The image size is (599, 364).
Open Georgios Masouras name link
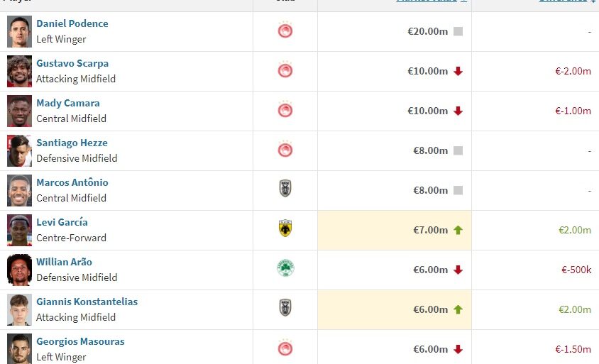[80, 341]
